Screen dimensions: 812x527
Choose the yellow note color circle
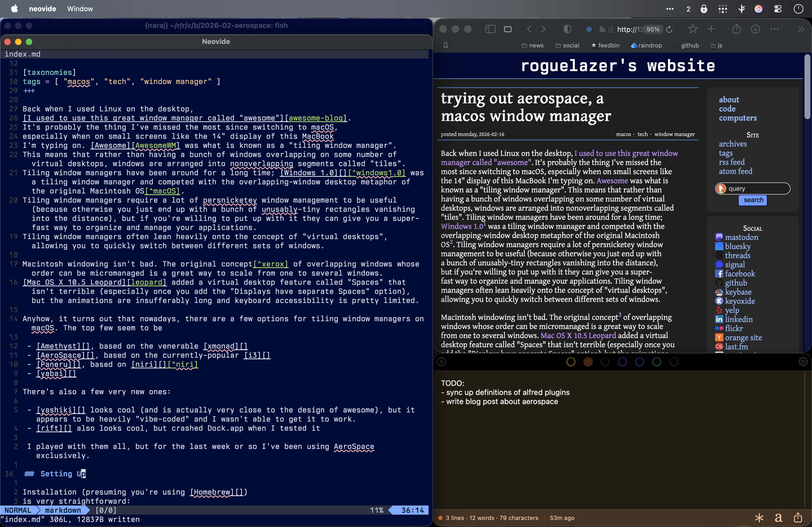[x=571, y=362]
